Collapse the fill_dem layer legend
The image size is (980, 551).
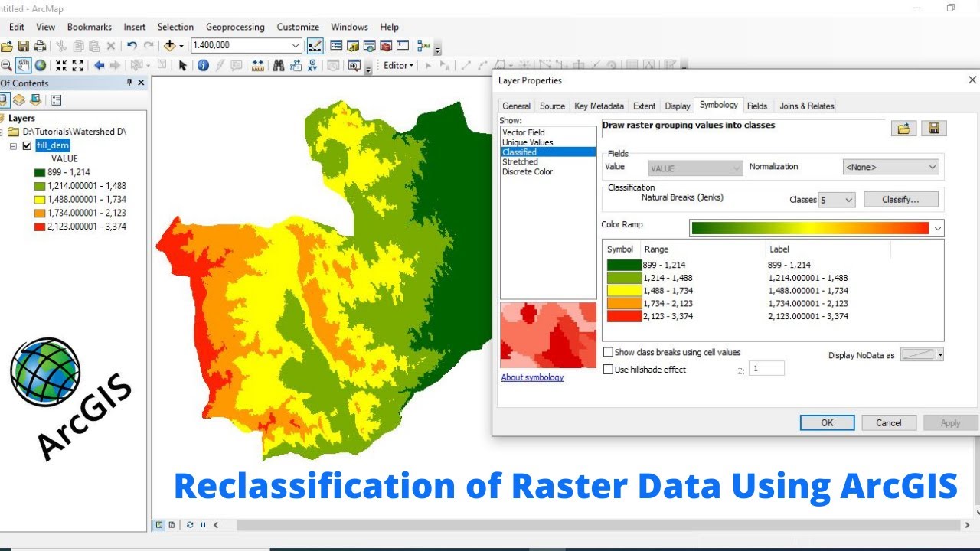click(x=14, y=145)
